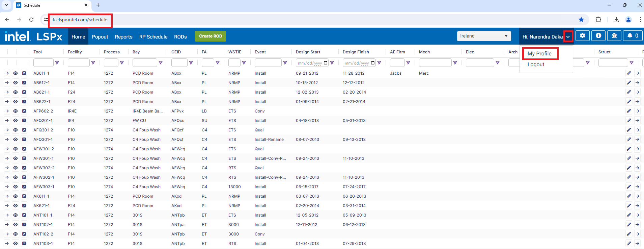Toggle eye view for AFW301-1 row
This screenshot has width=644, height=249.
16,158
